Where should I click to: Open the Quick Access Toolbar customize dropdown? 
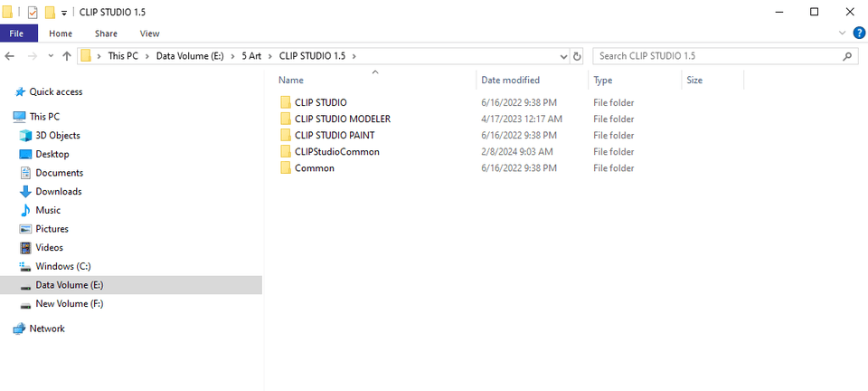64,13
